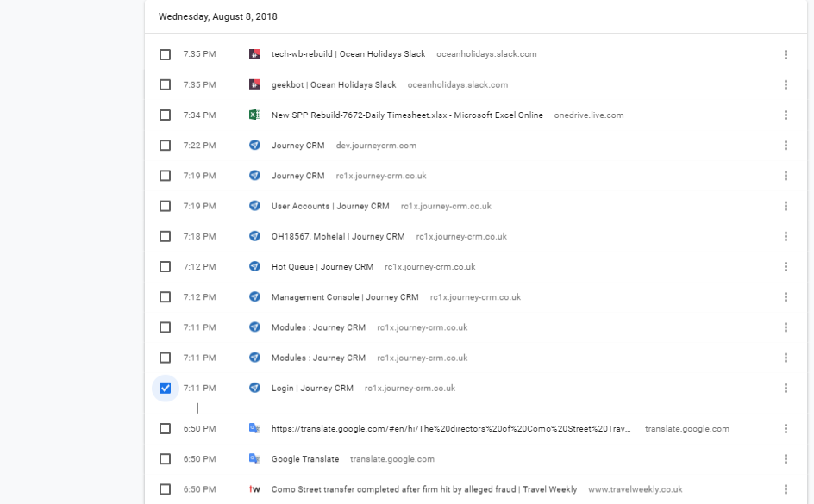Screen dimensions: 814x504
Task: Click Excel icon for Daily Timesheet entry
Action: [254, 115]
